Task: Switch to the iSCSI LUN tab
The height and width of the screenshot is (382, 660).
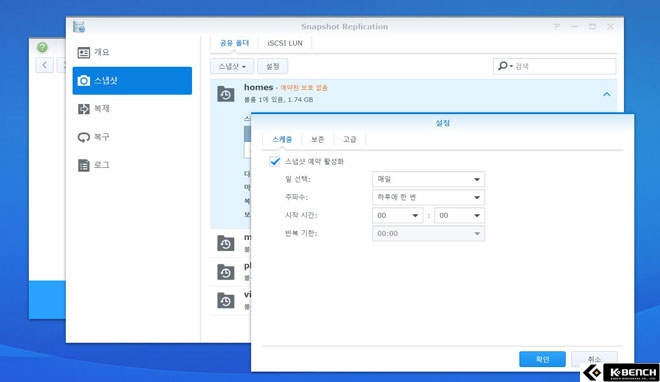Action: [285, 43]
